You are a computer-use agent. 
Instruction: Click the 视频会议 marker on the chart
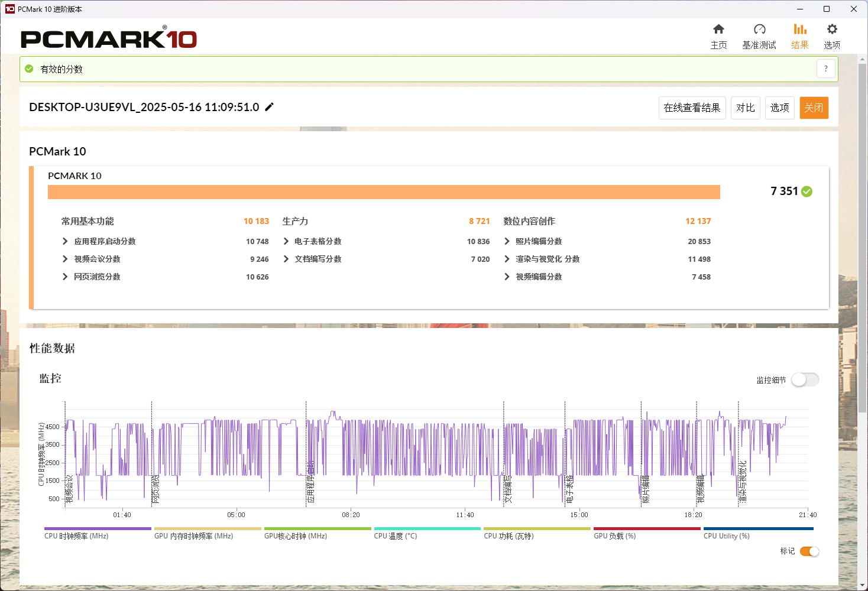click(x=69, y=489)
